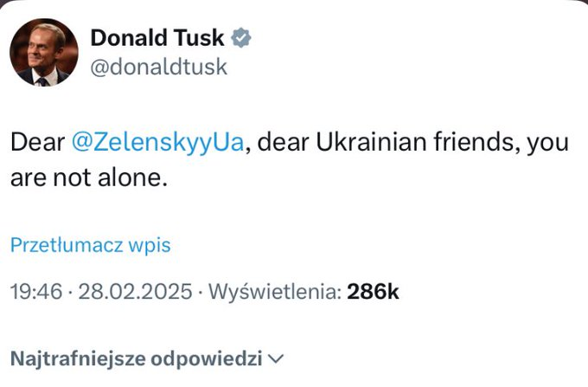
Task: Open the Donald Tusk display name
Action: (157, 38)
